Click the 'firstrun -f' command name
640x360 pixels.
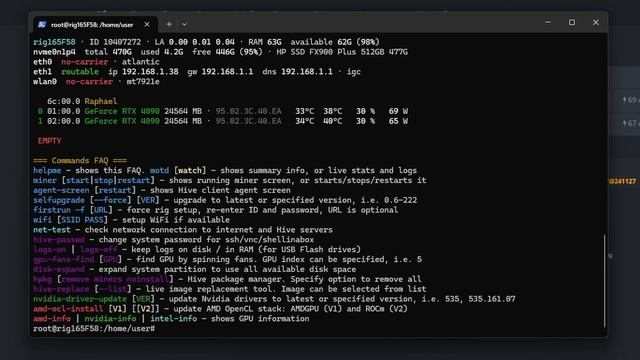pos(59,210)
